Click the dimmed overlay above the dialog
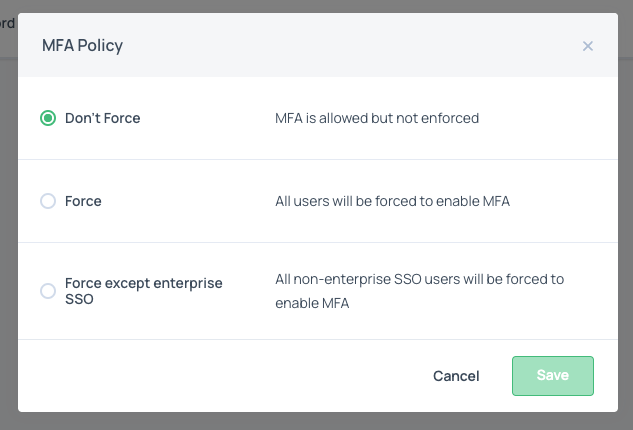The image size is (633, 430). pos(320,6)
